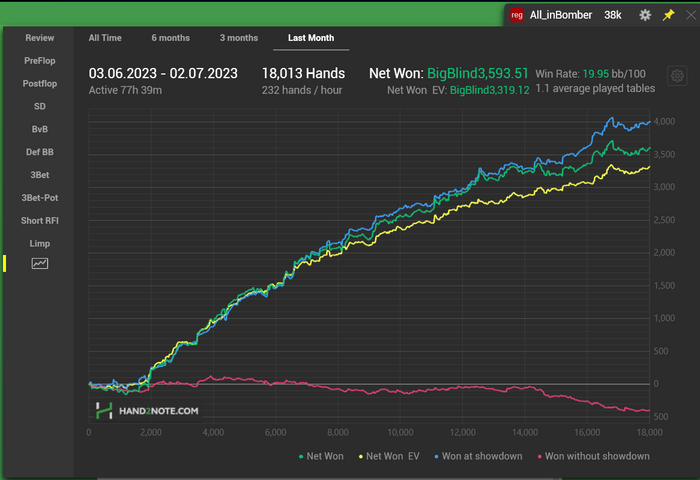Screen dimensions: 700x480
Task: Switch to the 6 months tab
Action: 171,38
